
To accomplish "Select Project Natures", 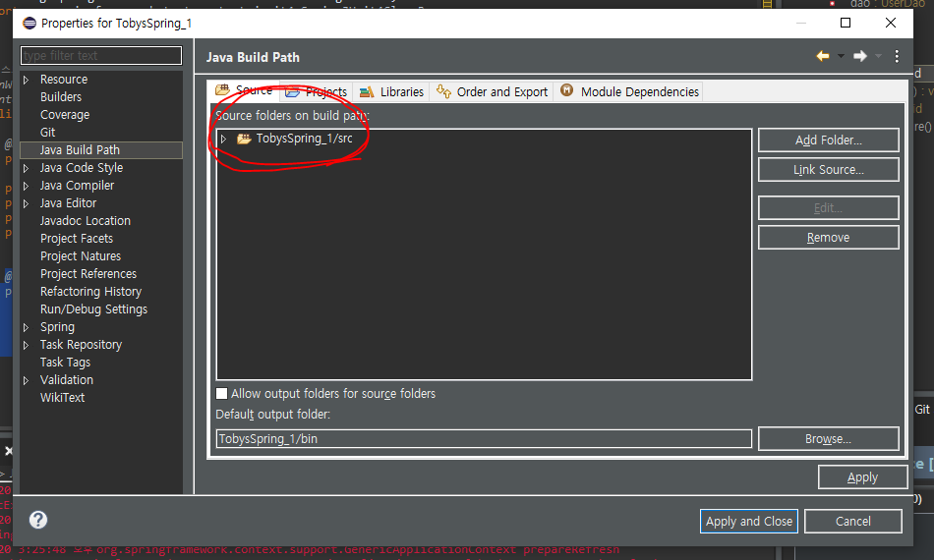I will tap(81, 255).
